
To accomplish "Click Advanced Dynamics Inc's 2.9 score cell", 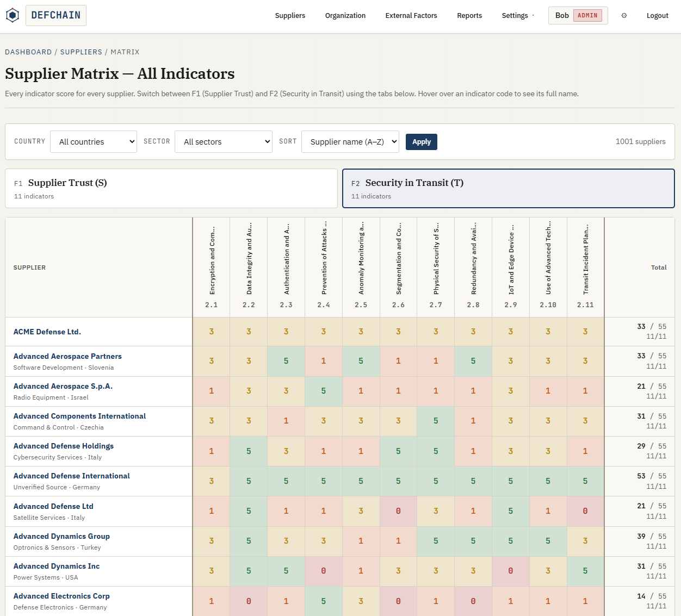I will (x=511, y=571).
